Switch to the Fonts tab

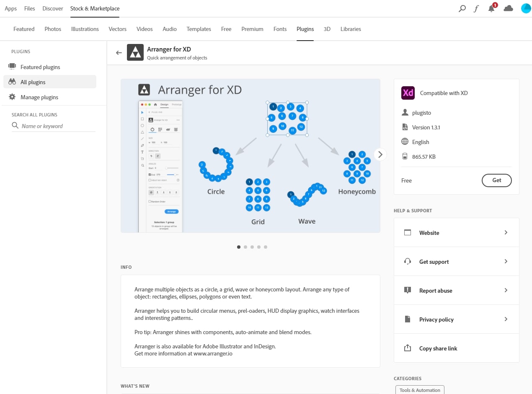click(280, 29)
